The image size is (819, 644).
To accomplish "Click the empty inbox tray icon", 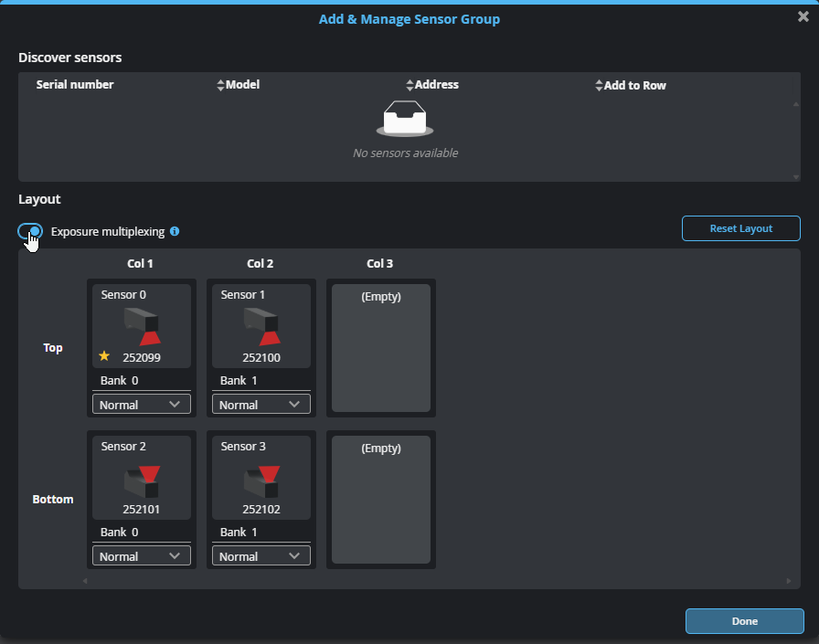I will (405, 119).
